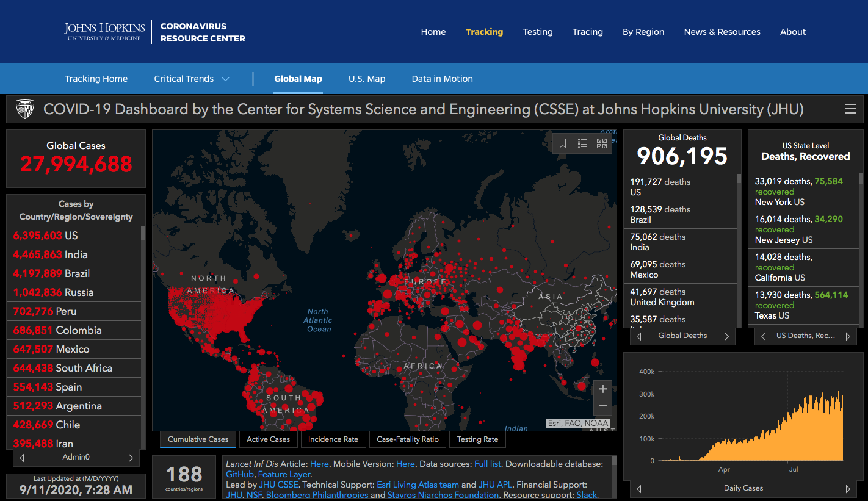The height and width of the screenshot is (501, 868).
Task: Zoom out the map with minus button
Action: [x=603, y=406]
